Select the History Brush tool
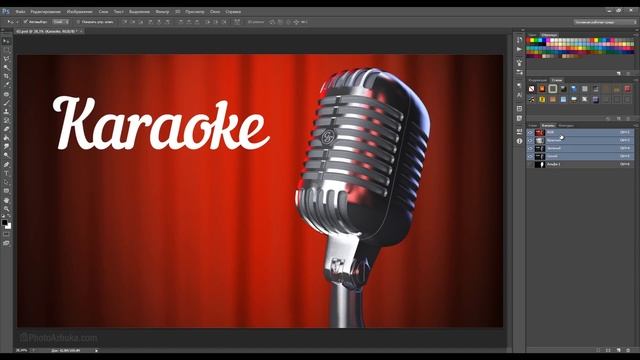 [6, 120]
